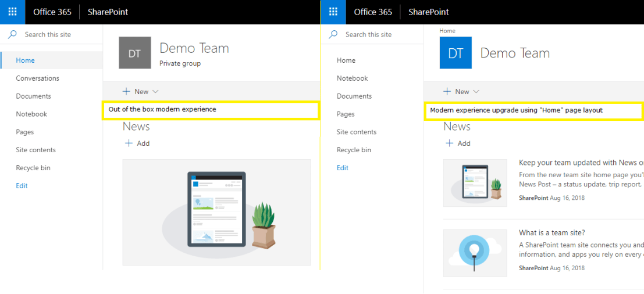The image size is (644, 294).
Task: Click the Edit link under right navigation
Action: coord(343,168)
